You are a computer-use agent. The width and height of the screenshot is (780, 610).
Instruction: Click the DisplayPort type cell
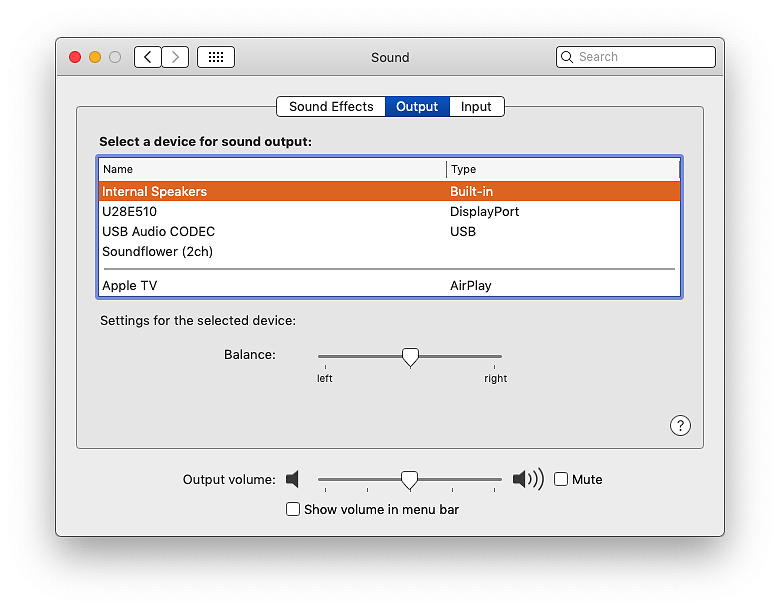tap(485, 212)
